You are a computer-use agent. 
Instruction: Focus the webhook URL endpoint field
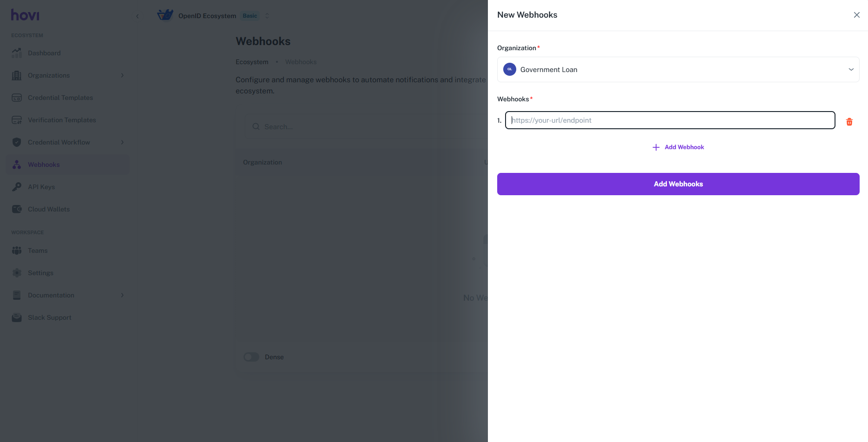(x=670, y=120)
